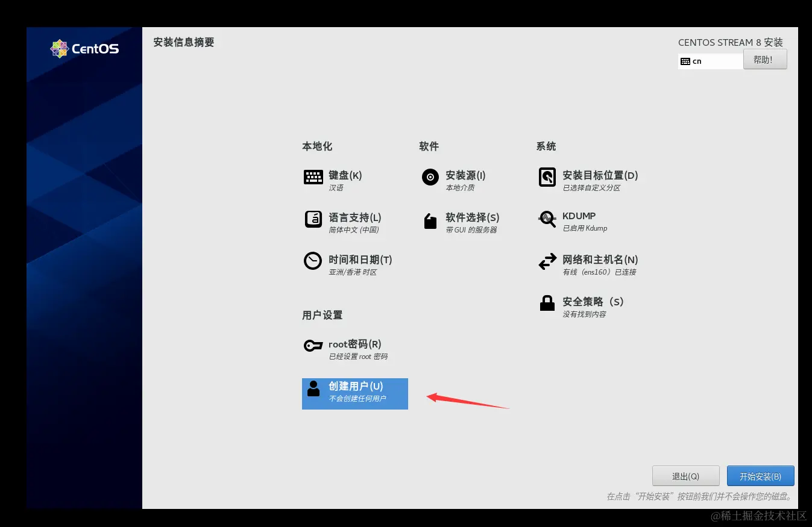Select the KDUMP magnifier icon
This screenshot has height=527, width=812.
(x=547, y=219)
